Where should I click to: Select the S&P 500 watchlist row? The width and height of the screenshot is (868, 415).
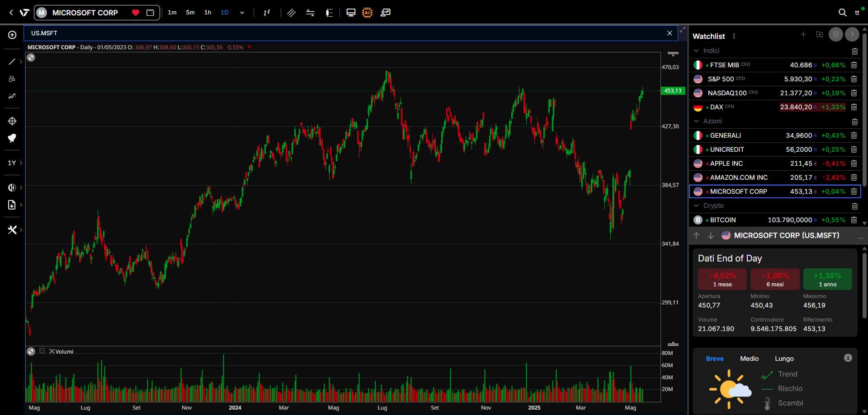(x=775, y=79)
